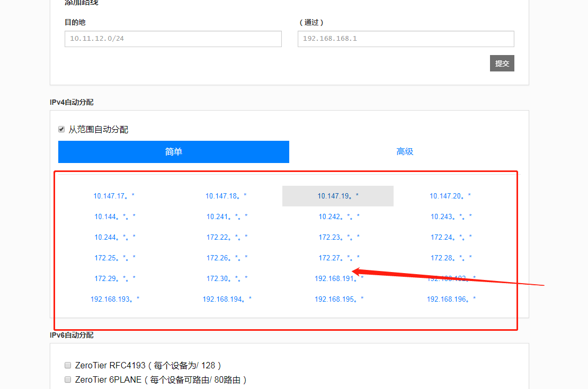588x389 pixels.
Task: Pick the 10.144.*.* address range
Action: (x=115, y=216)
